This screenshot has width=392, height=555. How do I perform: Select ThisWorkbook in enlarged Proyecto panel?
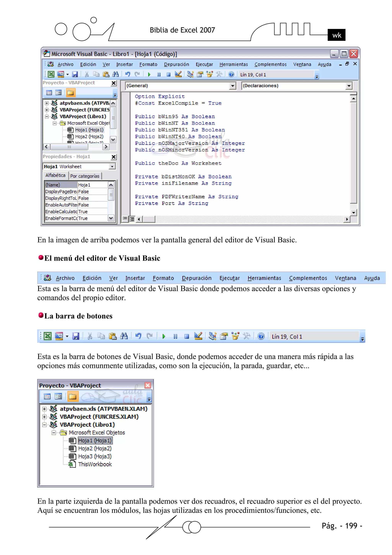[95, 465]
